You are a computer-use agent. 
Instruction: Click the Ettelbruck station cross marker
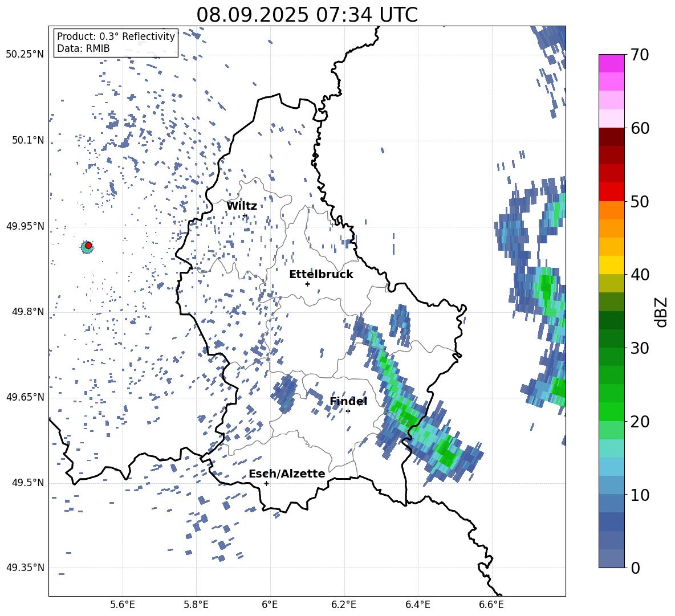click(x=307, y=284)
